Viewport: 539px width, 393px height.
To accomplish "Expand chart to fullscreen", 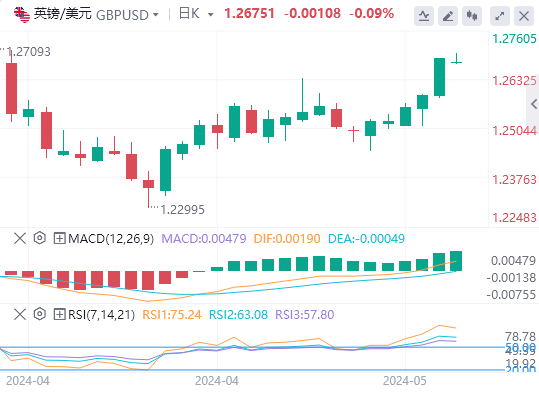I will [500, 16].
